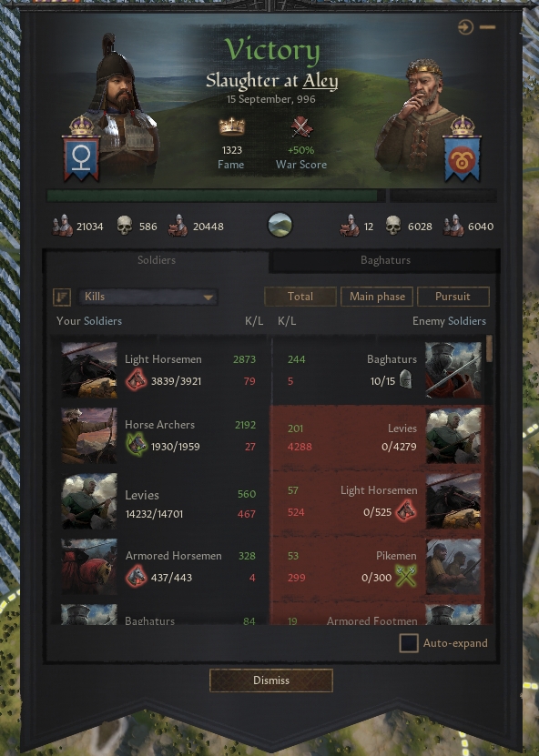This screenshot has height=756, width=539.
Task: Dismiss the battle results
Action: pyautogui.click(x=271, y=680)
